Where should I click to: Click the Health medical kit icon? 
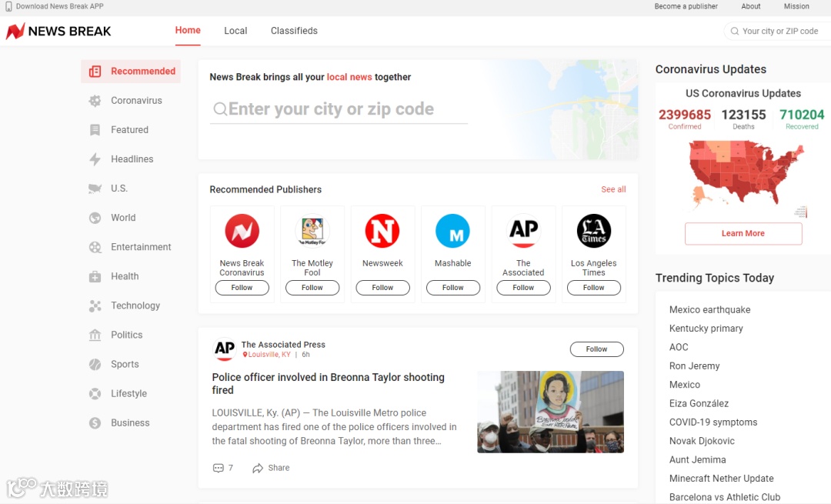point(95,277)
